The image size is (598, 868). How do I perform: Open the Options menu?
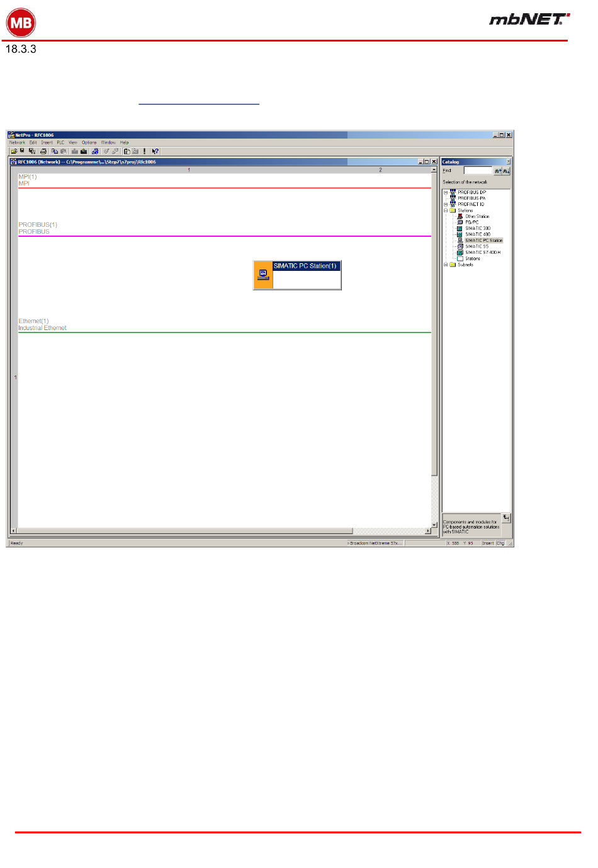click(89, 142)
